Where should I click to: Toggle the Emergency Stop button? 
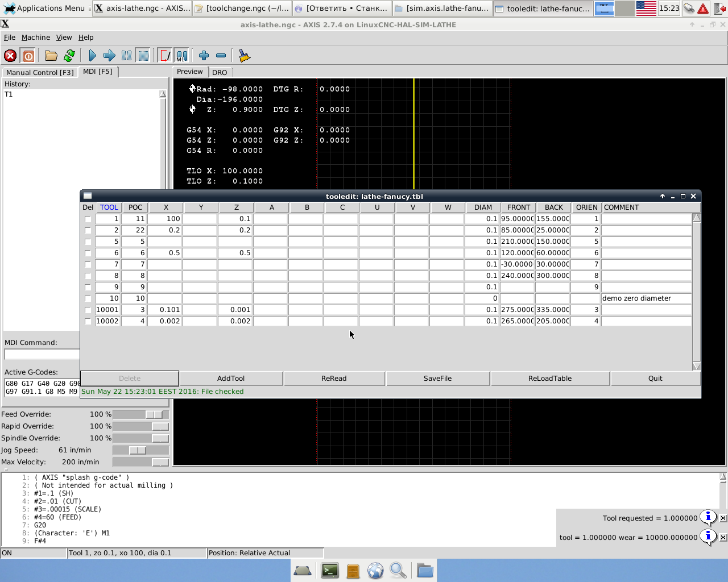pos(10,56)
